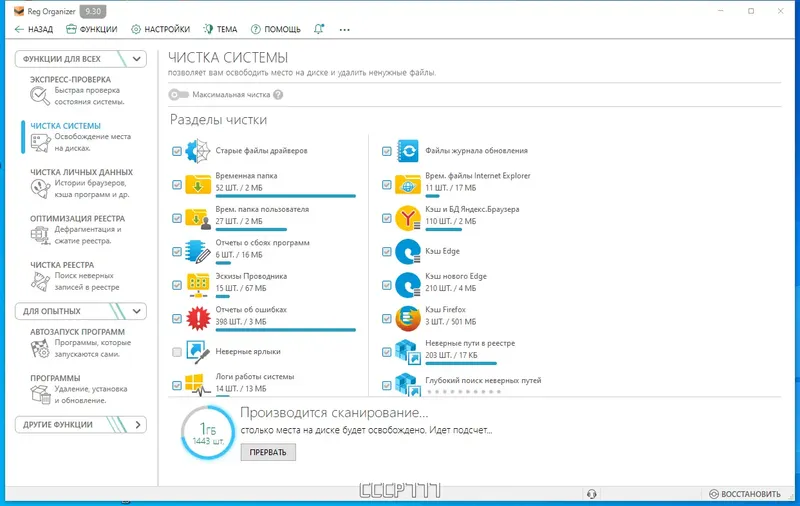800x506 pixels.
Task: Click the Кэш нового Edge label
Action: coord(456,276)
